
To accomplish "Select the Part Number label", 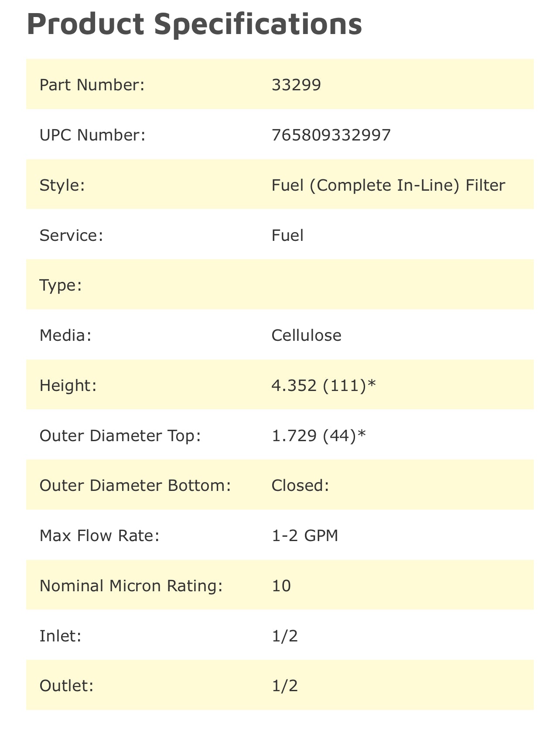I will [x=92, y=85].
